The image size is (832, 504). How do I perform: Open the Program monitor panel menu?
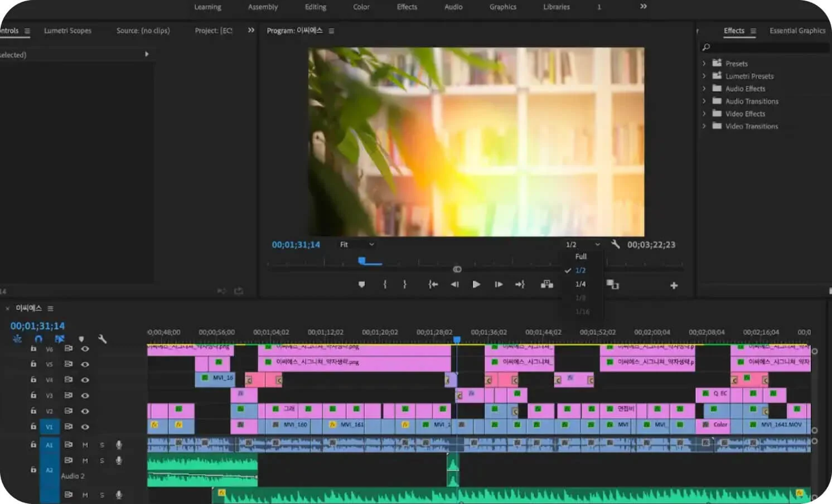tap(331, 31)
